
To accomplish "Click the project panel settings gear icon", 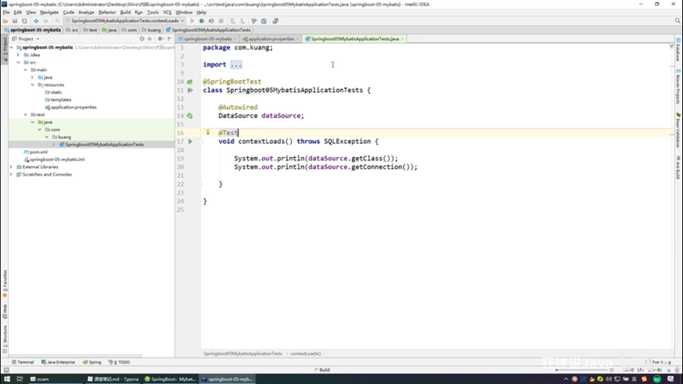I will coord(160,39).
